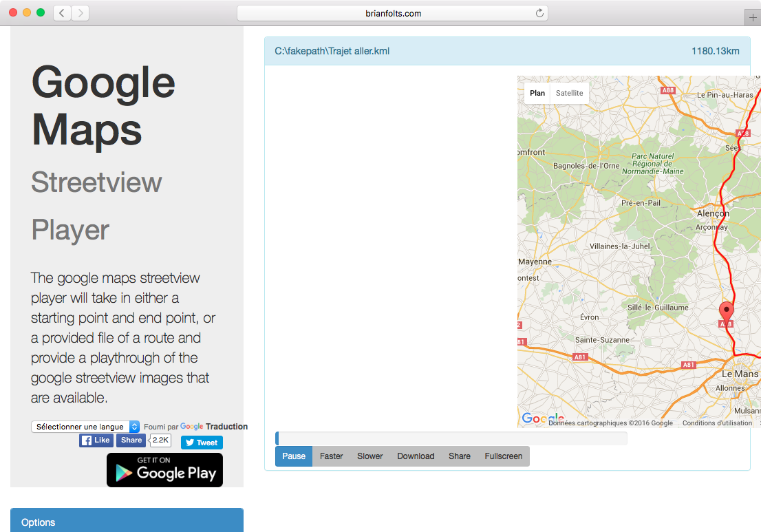761x532 pixels.
Task: Click the brianfolts.com address bar
Action: pos(392,13)
